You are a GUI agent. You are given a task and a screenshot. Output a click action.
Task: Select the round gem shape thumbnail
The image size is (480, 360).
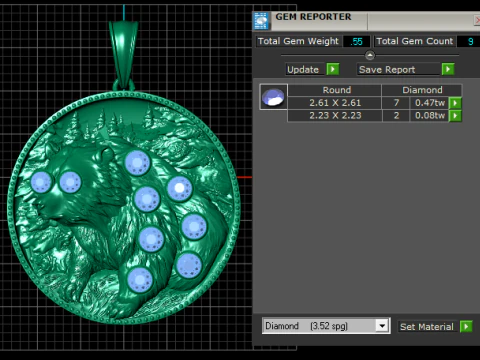[x=273, y=97]
